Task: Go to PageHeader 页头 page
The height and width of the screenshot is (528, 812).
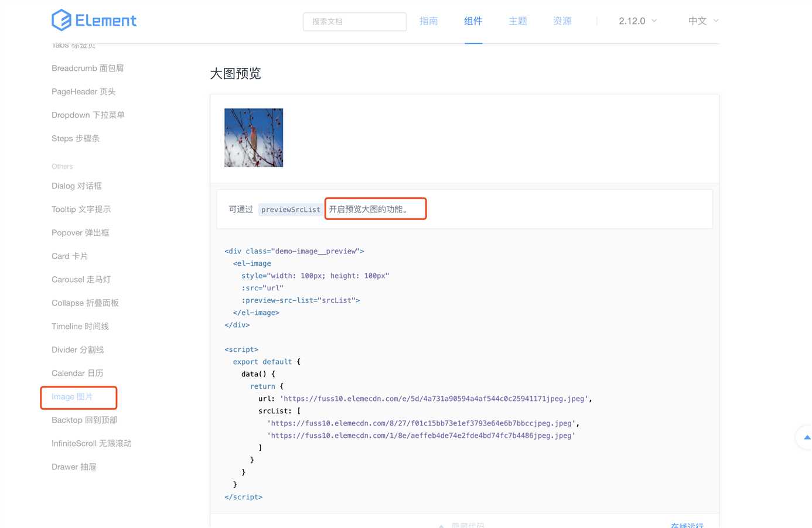Action: pyautogui.click(x=84, y=91)
